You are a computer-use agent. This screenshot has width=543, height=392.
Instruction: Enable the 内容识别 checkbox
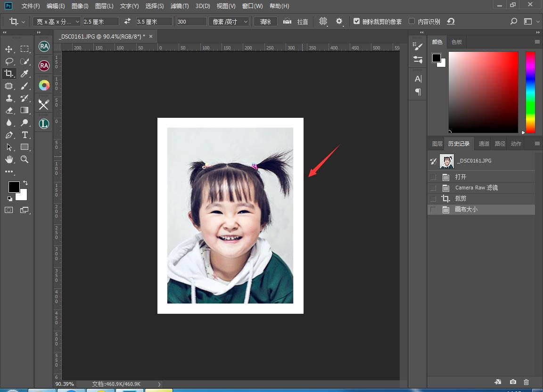pos(412,22)
